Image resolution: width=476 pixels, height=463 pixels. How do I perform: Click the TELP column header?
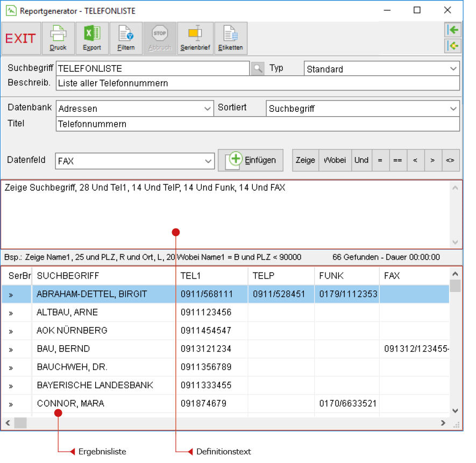(281, 276)
